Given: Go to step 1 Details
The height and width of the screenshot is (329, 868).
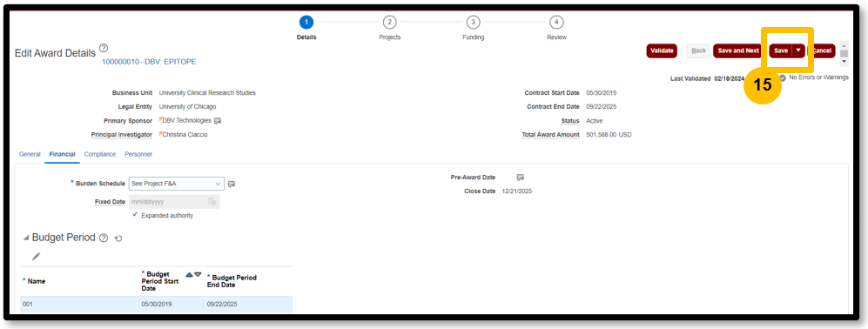Looking at the screenshot, I should click(306, 22).
